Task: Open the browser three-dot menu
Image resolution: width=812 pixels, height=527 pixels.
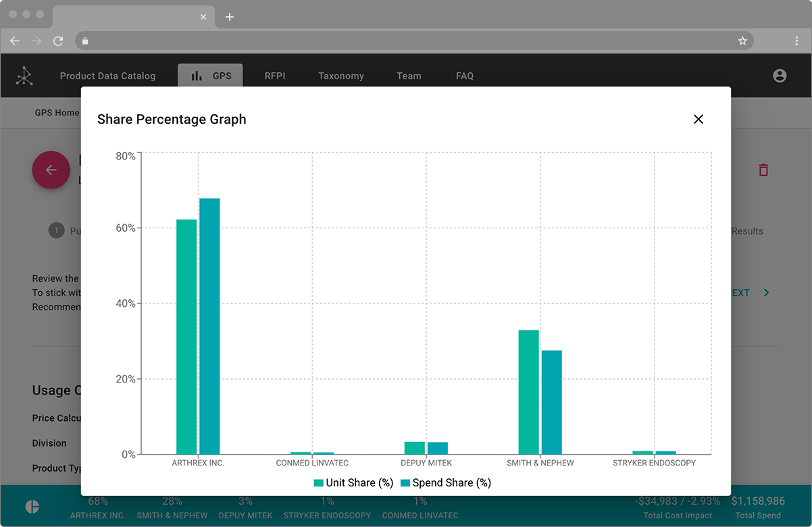Action: (x=798, y=41)
